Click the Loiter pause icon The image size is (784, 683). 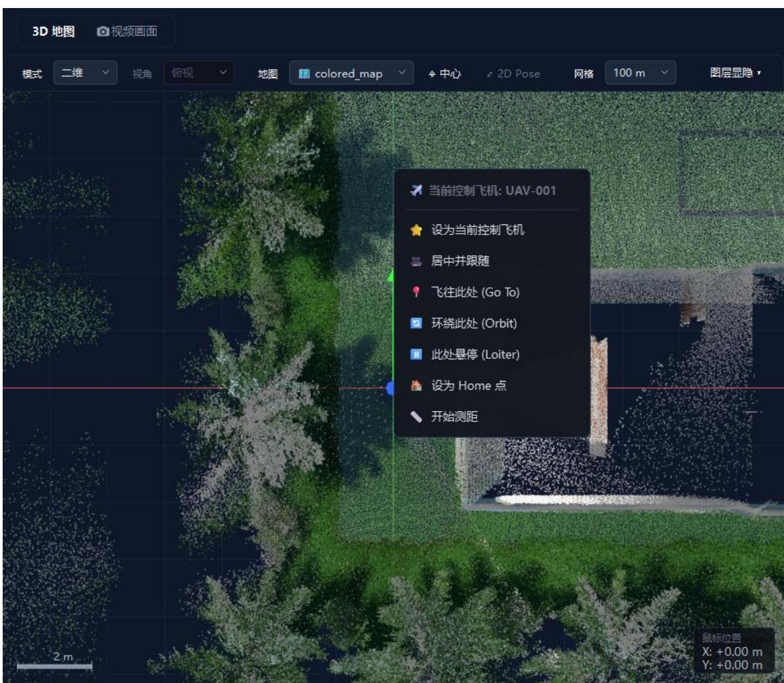tap(416, 354)
